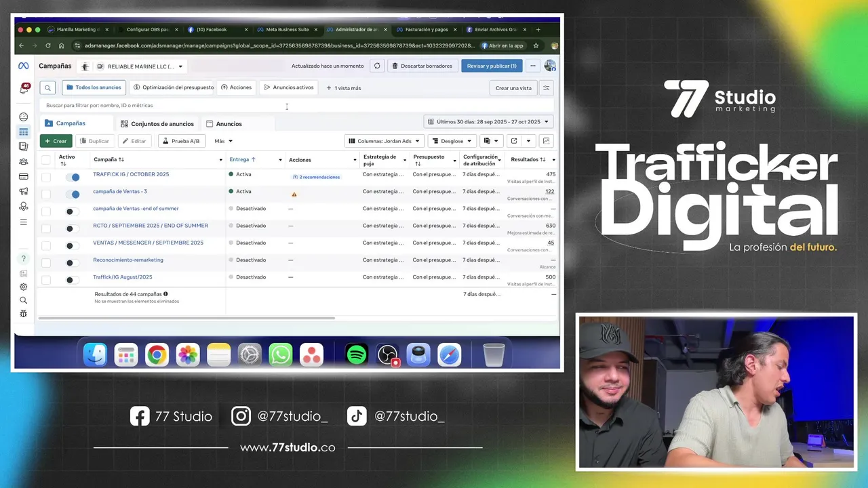Open the reports dropdown button
Screen dimensions: 868x488
pyautogui.click(x=491, y=141)
